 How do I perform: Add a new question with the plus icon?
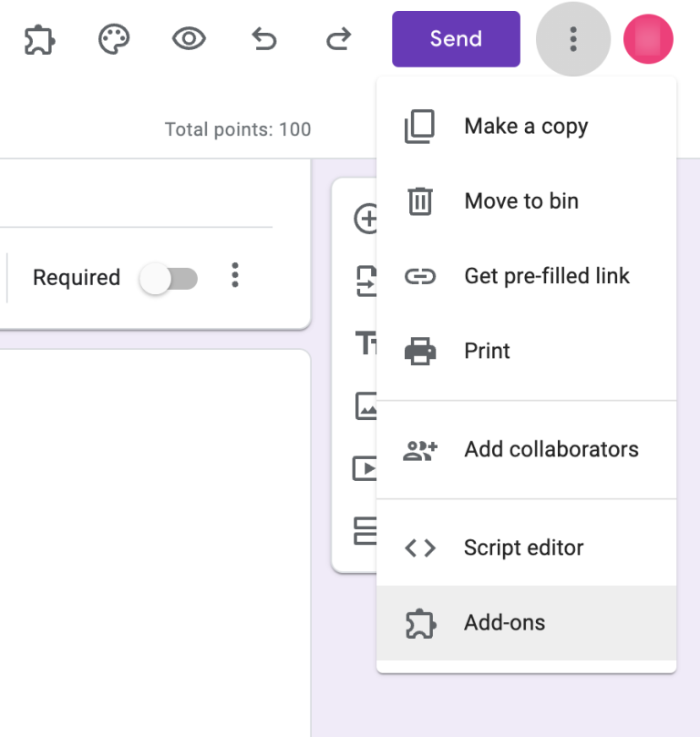tap(368, 218)
